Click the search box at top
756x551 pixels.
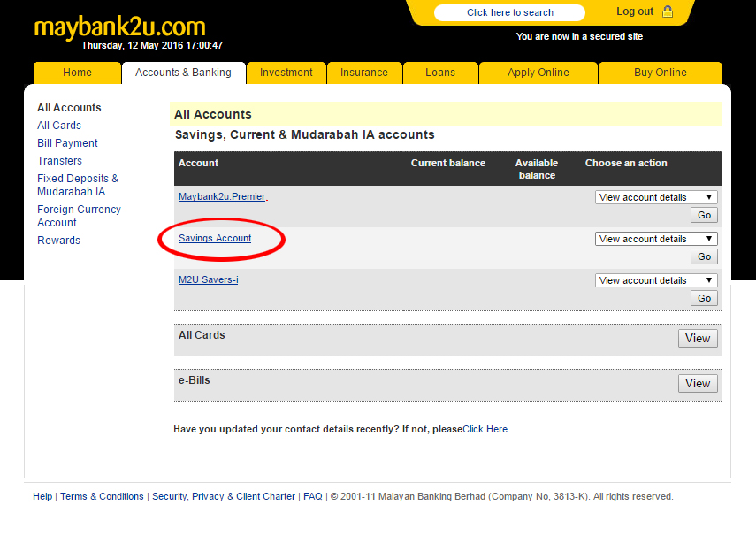[x=509, y=12]
